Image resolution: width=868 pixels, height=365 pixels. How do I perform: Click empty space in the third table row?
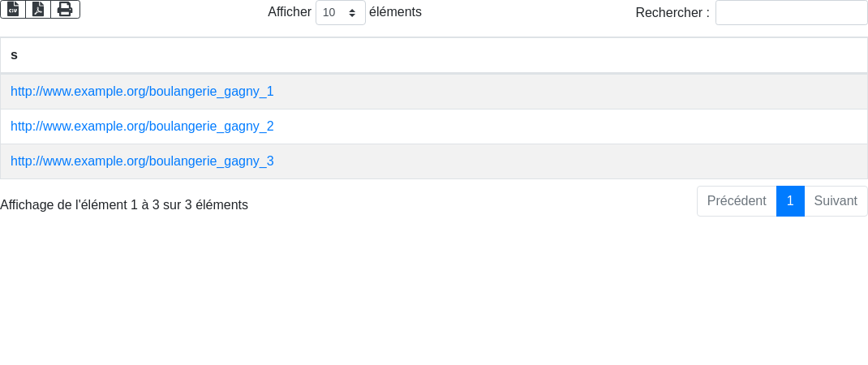tap(568, 161)
